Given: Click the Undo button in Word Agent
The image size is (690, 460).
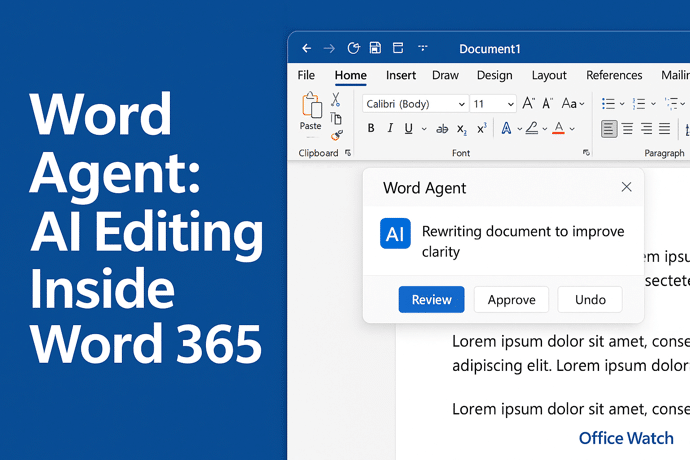Looking at the screenshot, I should pyautogui.click(x=590, y=299).
